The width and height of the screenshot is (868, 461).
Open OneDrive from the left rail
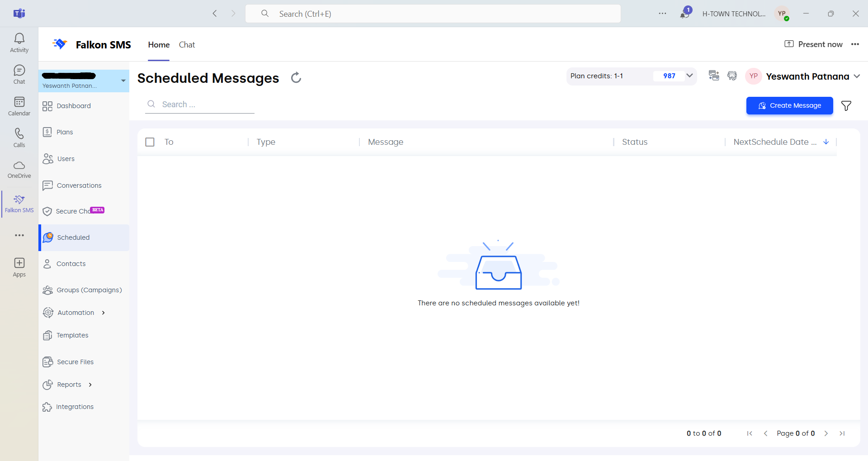(19, 170)
